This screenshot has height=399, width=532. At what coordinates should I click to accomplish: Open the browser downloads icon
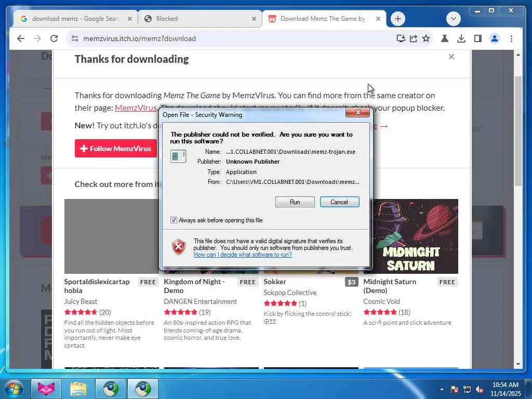tap(461, 38)
